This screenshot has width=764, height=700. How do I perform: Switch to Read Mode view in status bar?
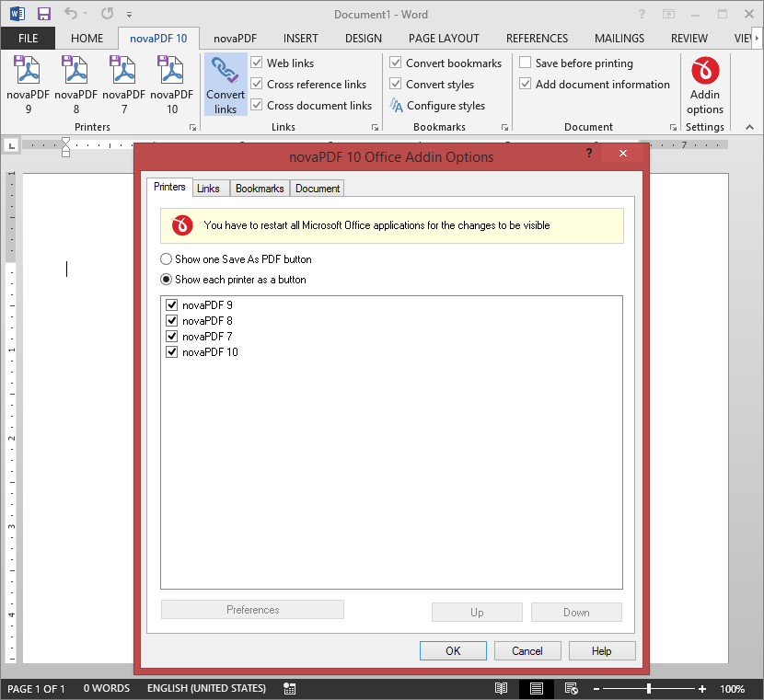(x=501, y=688)
